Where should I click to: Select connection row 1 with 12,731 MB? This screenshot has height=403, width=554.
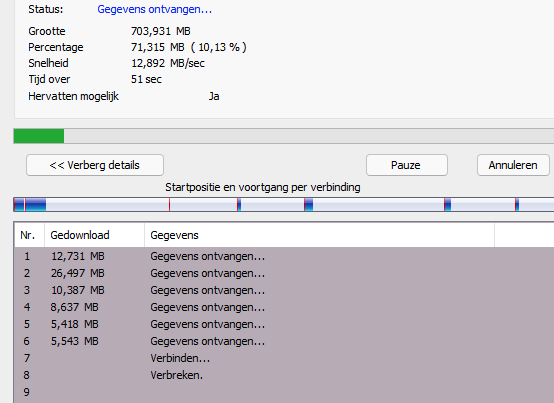pos(284,256)
